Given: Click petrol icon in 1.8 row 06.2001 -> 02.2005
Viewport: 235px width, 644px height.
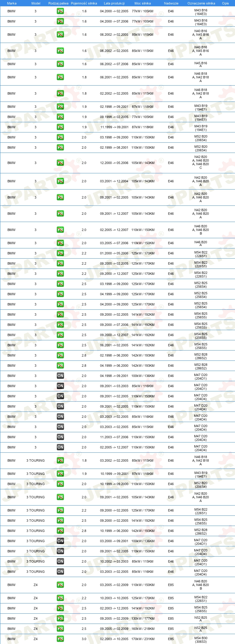Looking at the screenshot, I should tap(60, 77).
